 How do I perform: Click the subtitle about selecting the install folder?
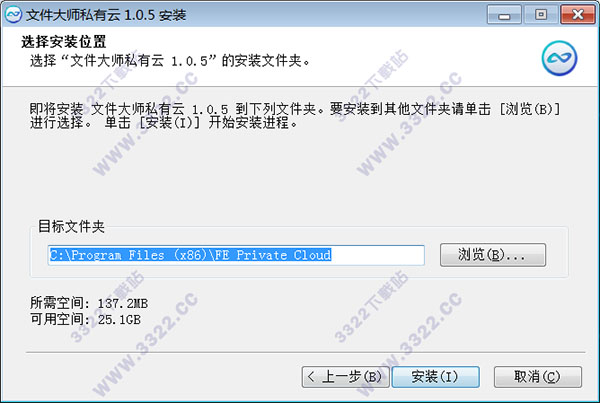[170, 60]
